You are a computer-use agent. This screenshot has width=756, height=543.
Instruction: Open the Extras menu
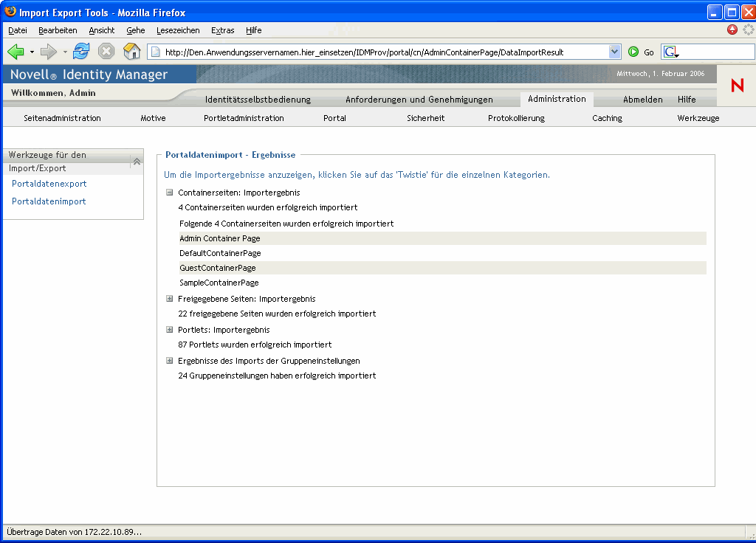[x=223, y=30]
